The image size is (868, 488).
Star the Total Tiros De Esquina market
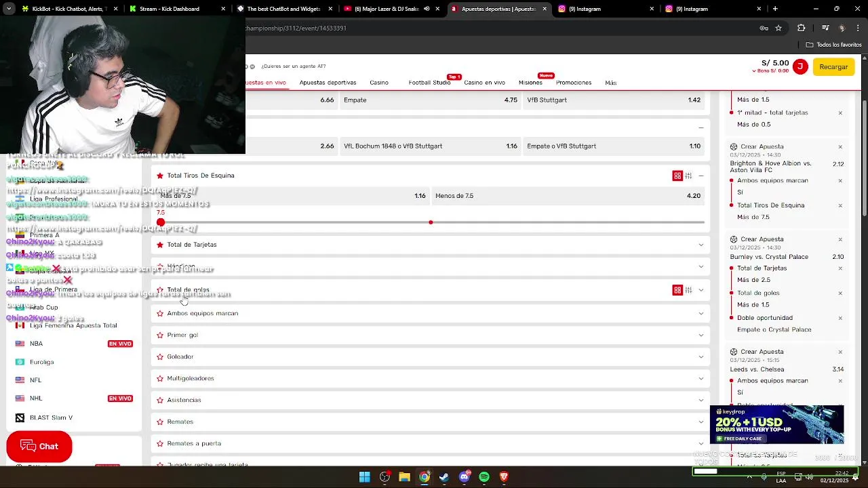click(160, 176)
